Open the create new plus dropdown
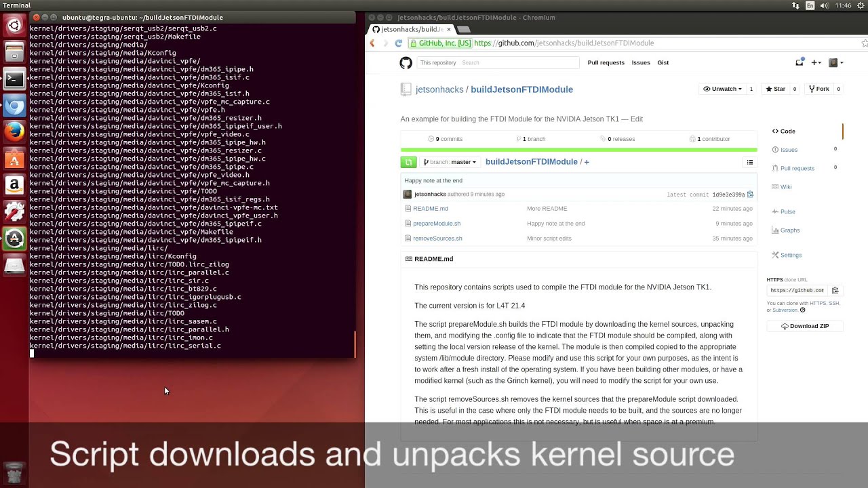The image size is (868, 488). [816, 62]
